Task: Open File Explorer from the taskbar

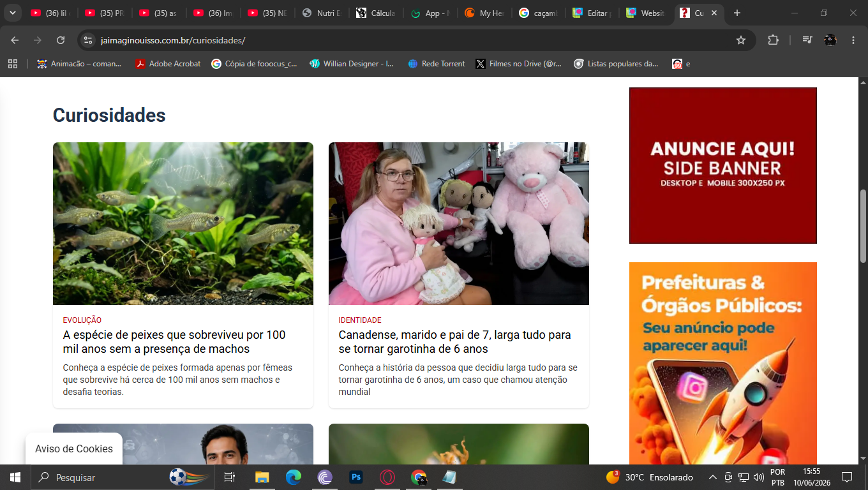Action: [262, 477]
